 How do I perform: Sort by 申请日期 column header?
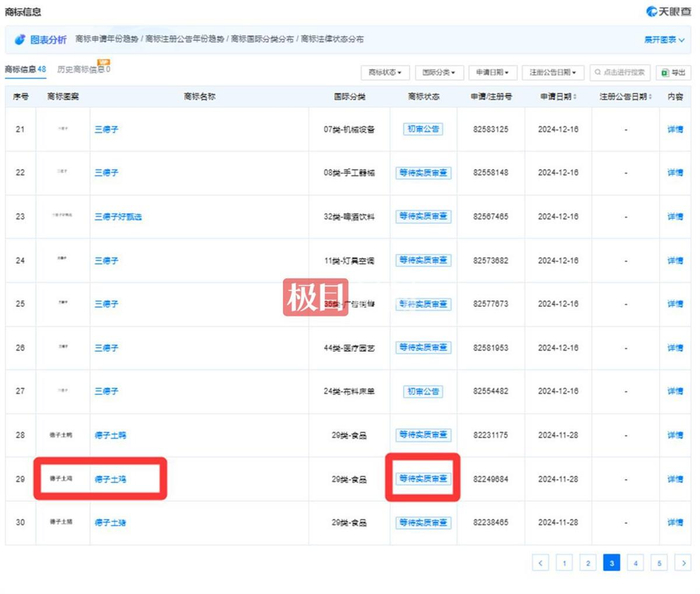558,96
